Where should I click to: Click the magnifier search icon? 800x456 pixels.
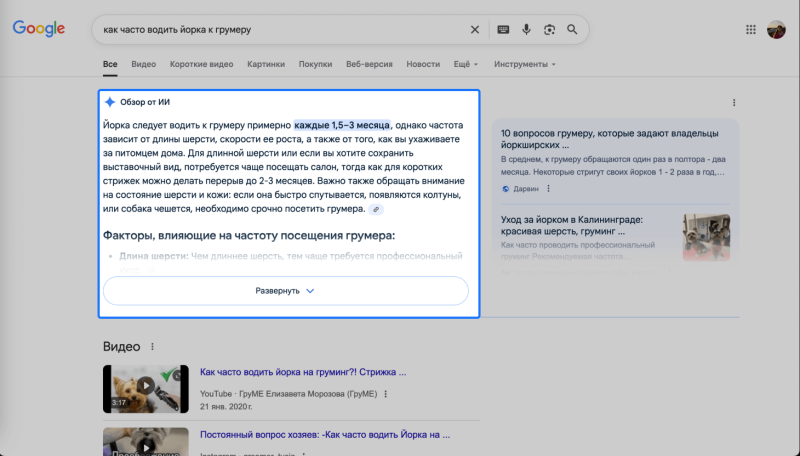click(x=572, y=30)
